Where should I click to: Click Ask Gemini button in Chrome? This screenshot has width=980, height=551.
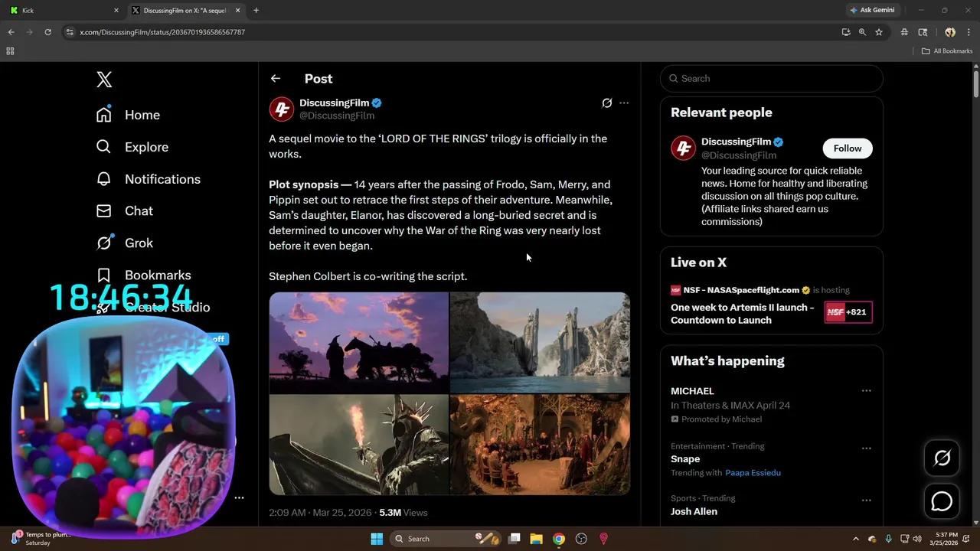[871, 11]
